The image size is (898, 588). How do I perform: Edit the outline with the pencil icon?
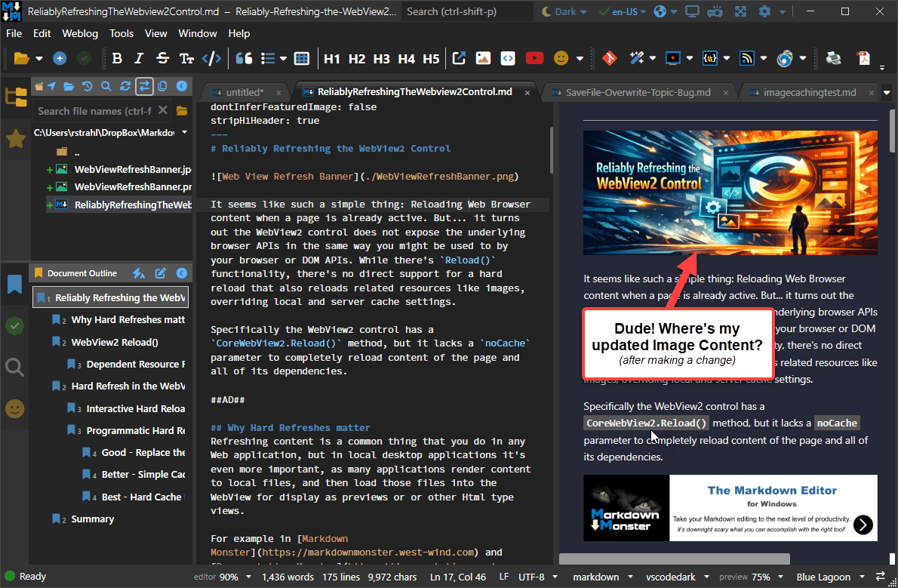[160, 273]
